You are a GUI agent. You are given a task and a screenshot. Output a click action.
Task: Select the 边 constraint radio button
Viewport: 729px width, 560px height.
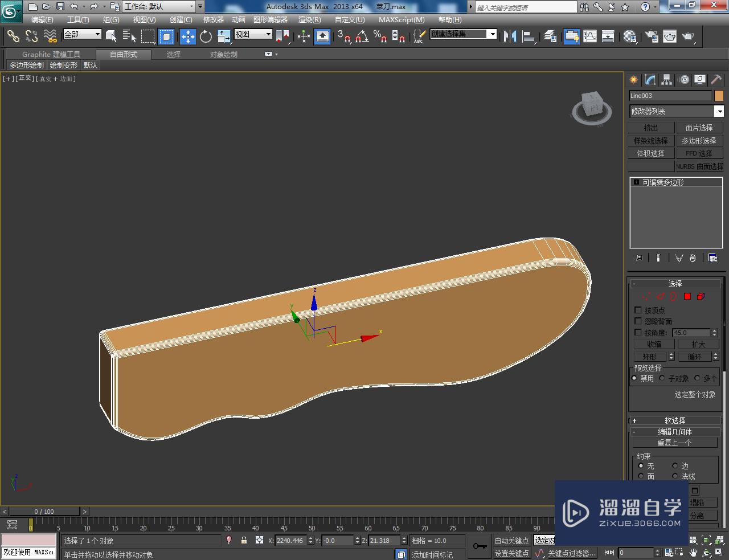[675, 465]
